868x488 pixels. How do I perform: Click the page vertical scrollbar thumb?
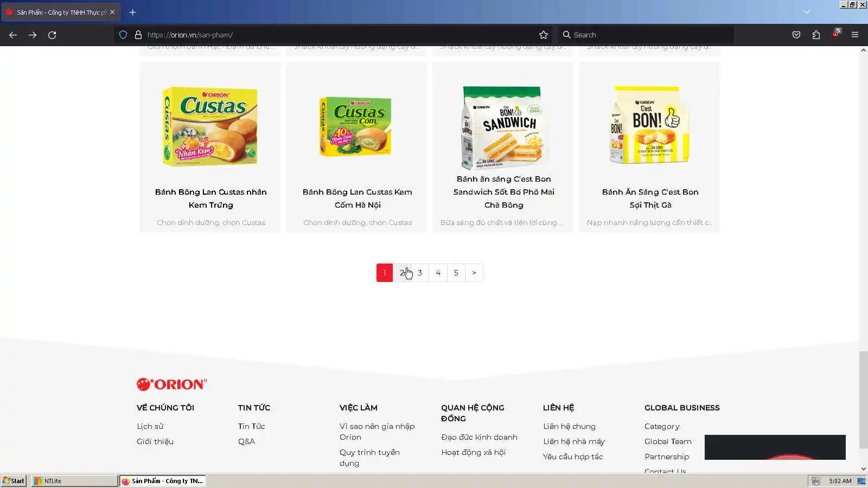point(863,400)
